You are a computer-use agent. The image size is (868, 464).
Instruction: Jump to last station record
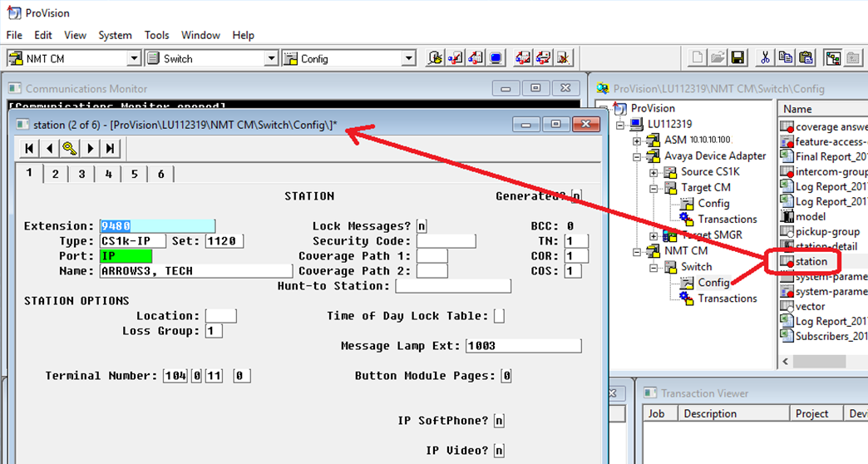(110, 148)
